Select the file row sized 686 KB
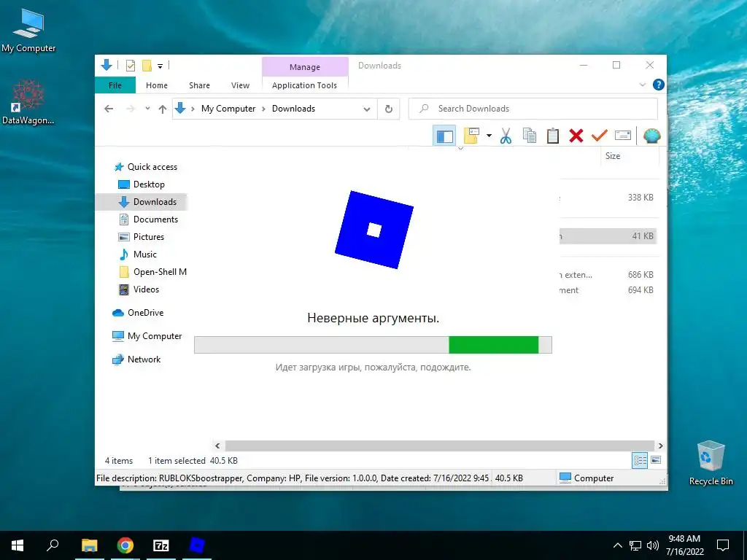 [608, 275]
